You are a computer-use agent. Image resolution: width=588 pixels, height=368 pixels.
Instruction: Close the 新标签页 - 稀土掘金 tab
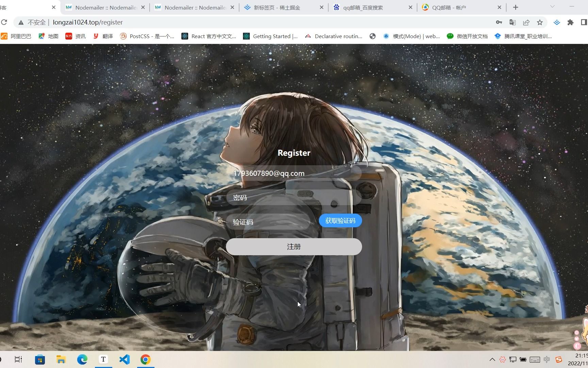click(322, 7)
